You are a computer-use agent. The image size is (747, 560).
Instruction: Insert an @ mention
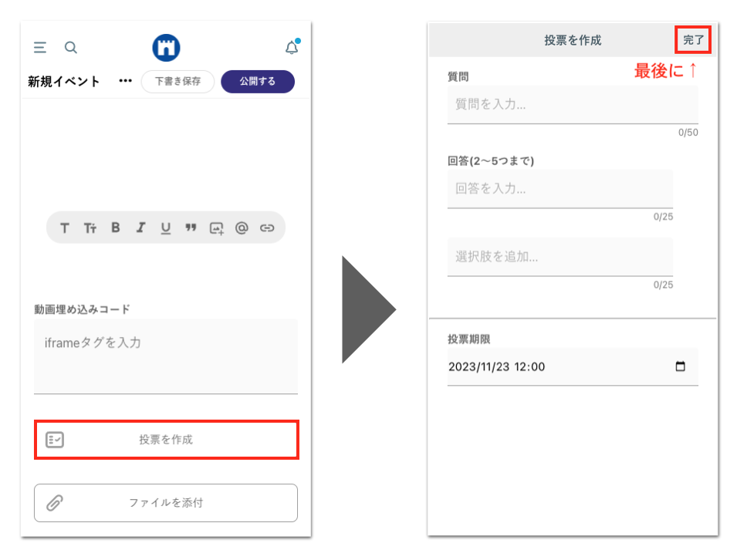(x=242, y=228)
